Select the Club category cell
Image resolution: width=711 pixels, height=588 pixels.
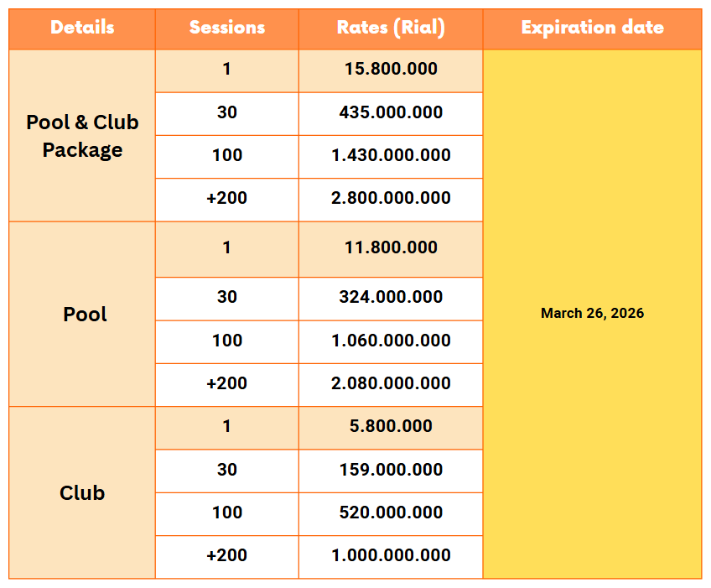(82, 492)
